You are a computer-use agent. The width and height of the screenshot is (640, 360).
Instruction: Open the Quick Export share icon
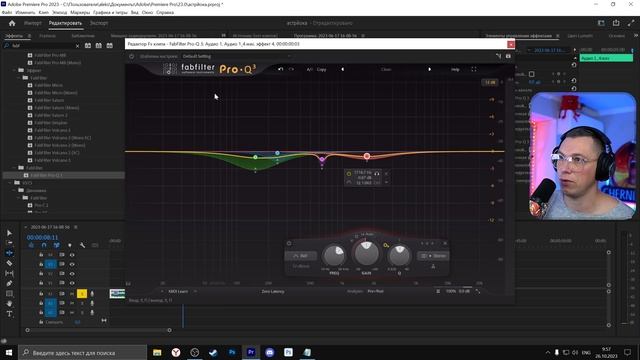pos(616,23)
